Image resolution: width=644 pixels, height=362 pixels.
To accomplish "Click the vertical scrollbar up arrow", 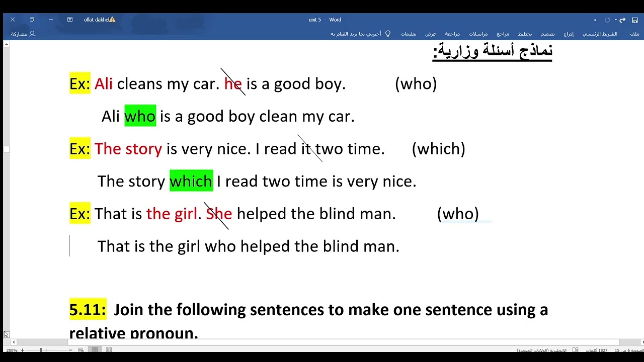I will pos(7,44).
